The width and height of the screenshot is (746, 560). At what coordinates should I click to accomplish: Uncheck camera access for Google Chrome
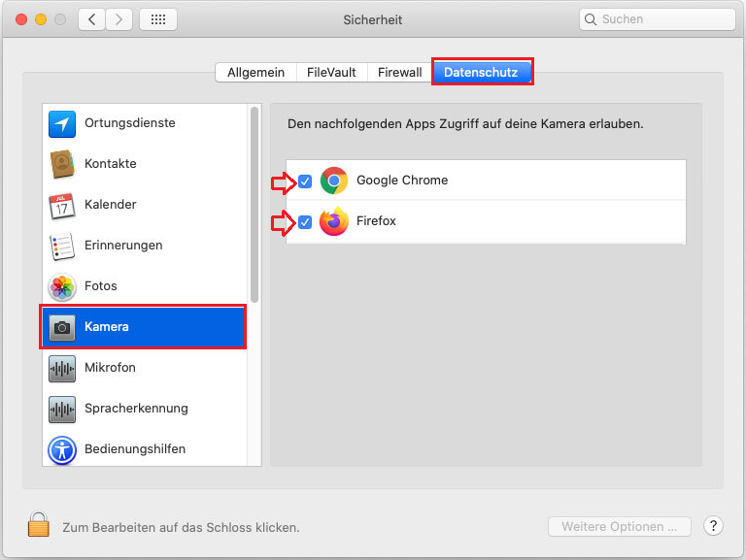click(x=305, y=181)
